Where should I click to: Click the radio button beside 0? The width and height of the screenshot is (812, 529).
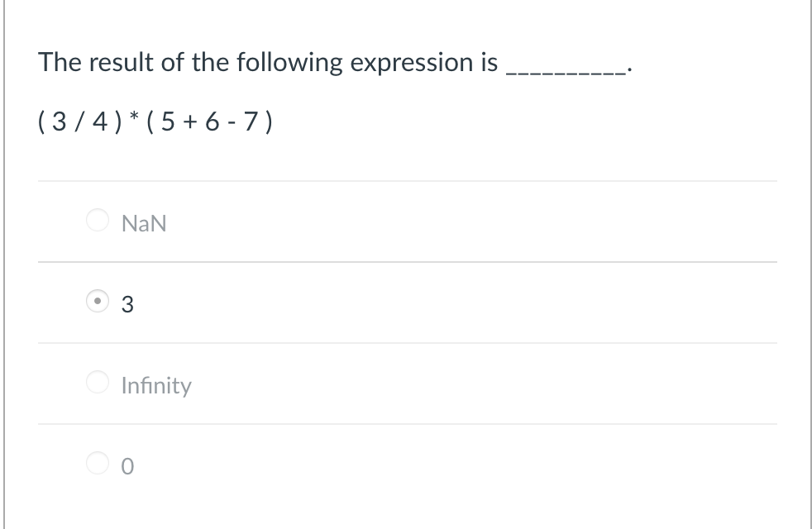coord(97,464)
